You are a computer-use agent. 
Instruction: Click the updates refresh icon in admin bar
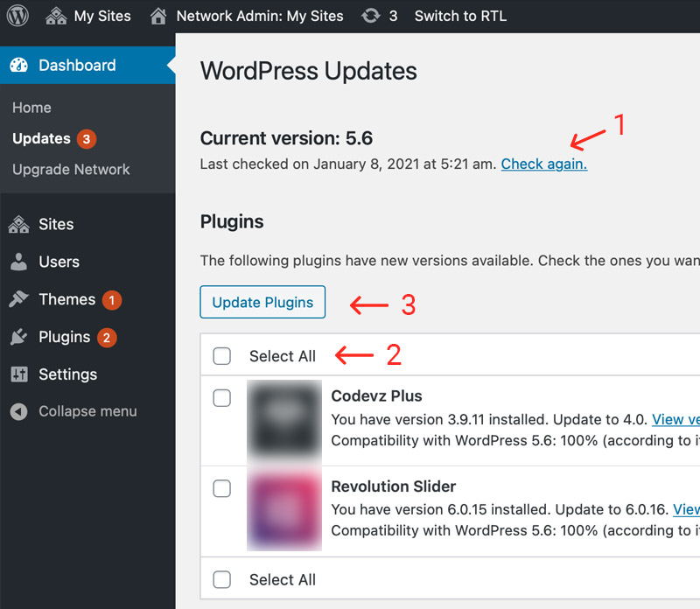371,16
